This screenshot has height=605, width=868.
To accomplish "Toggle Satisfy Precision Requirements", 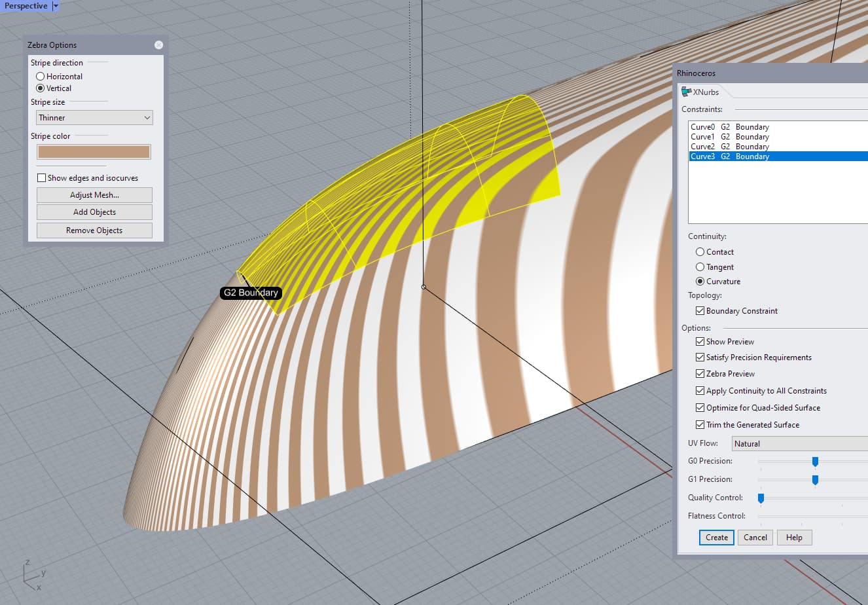I will (700, 357).
